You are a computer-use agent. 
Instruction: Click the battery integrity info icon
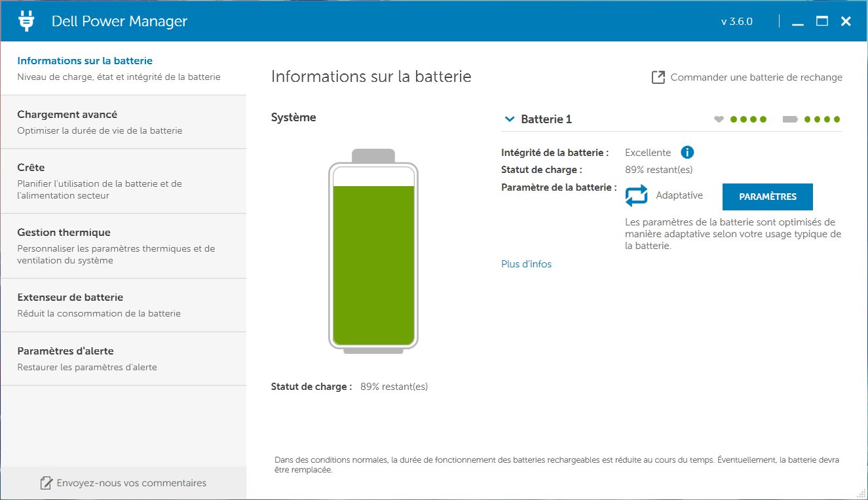tap(687, 152)
